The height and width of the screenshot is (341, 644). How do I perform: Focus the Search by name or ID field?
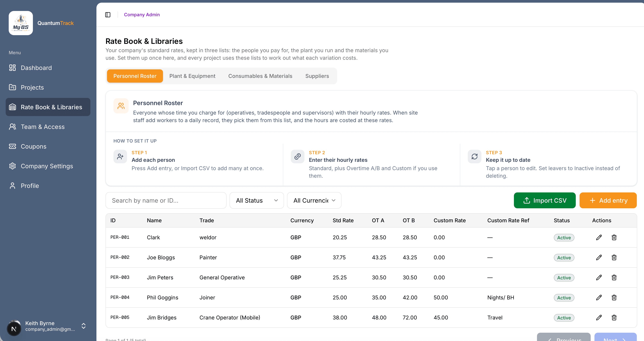(166, 200)
